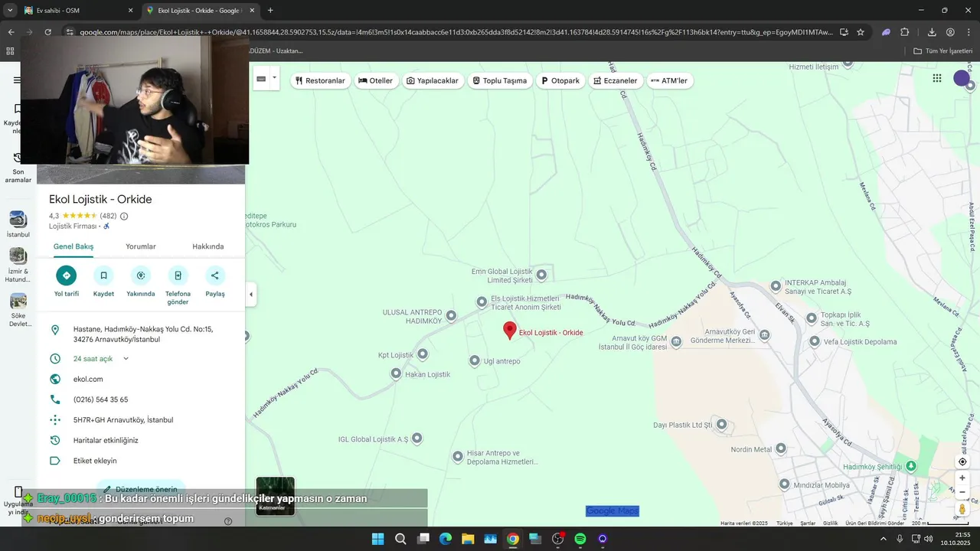Filter map by Oteller chip
980x551 pixels.
[x=376, y=80]
